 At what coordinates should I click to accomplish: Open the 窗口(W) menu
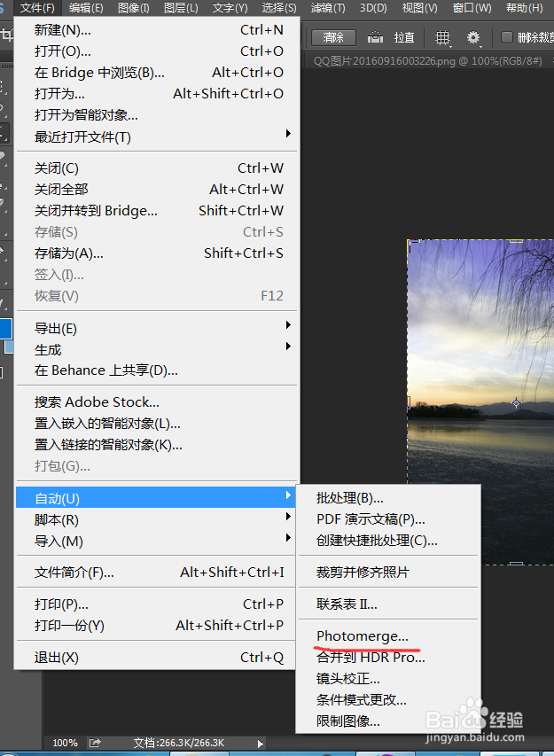pos(472,8)
